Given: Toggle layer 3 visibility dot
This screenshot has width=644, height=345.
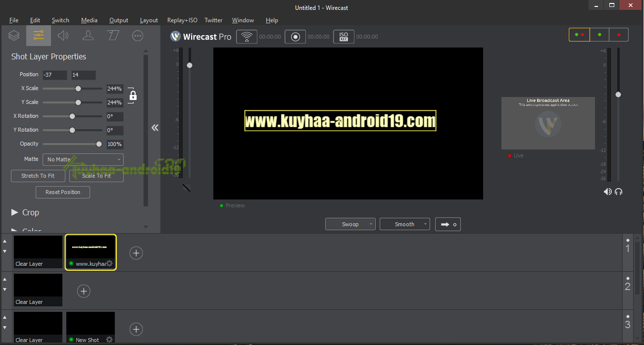Looking at the screenshot, I should tap(628, 316).
